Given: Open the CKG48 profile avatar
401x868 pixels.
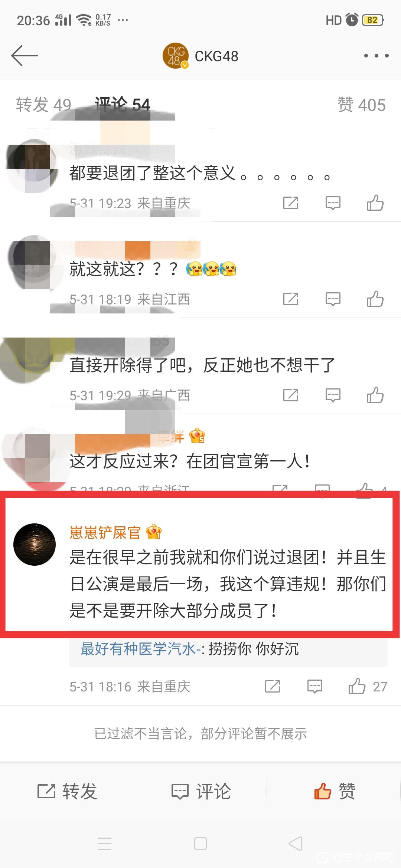Looking at the screenshot, I should (x=176, y=56).
